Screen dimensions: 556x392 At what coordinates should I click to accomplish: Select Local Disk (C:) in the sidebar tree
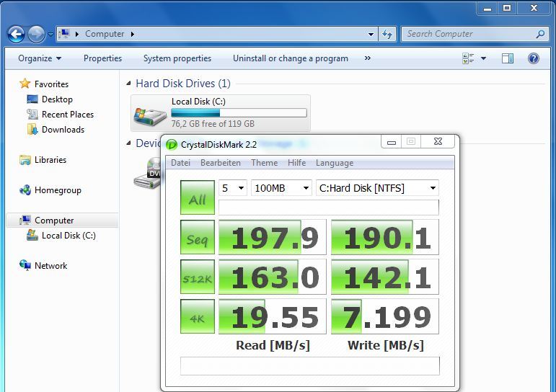(x=69, y=236)
